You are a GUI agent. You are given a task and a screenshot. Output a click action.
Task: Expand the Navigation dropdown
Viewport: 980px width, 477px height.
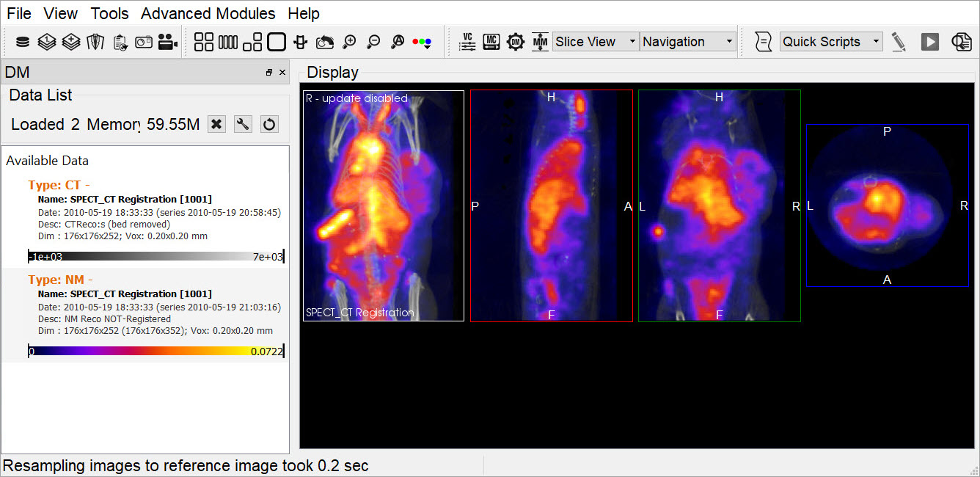pos(687,42)
